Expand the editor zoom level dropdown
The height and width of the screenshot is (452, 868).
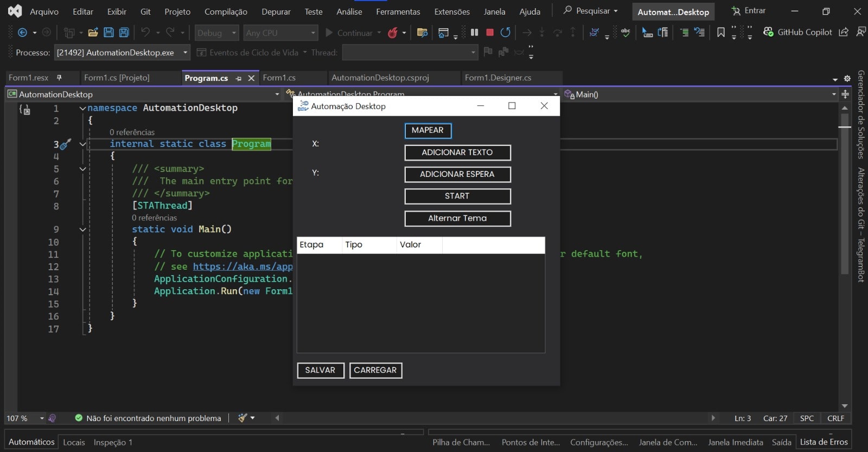pyautogui.click(x=42, y=418)
